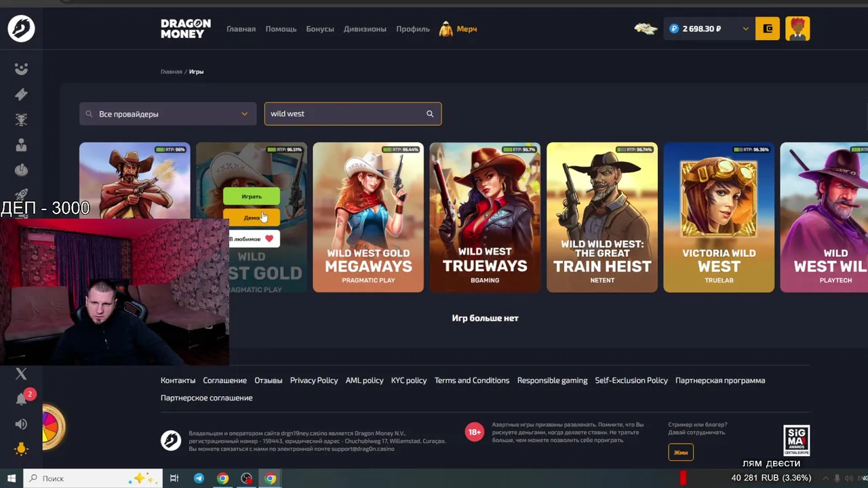
Task: Open 'Партнерское соглашение' footer link
Action: coord(206,398)
